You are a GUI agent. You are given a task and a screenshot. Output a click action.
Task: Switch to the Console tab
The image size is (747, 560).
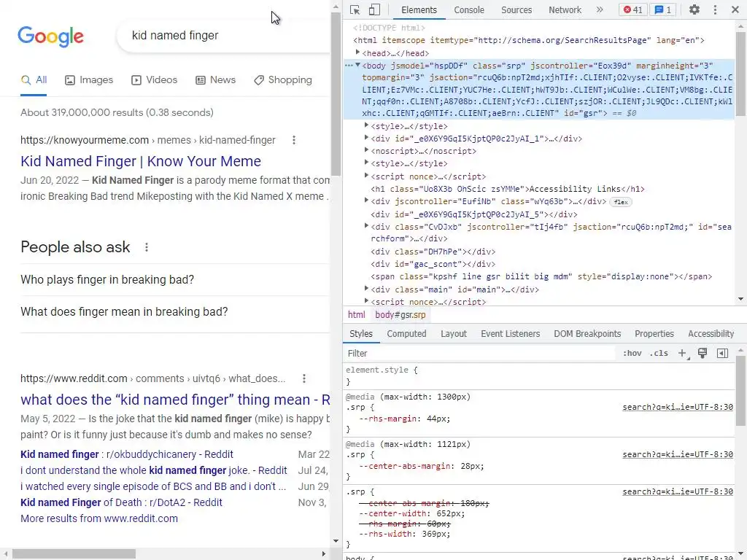tap(469, 9)
